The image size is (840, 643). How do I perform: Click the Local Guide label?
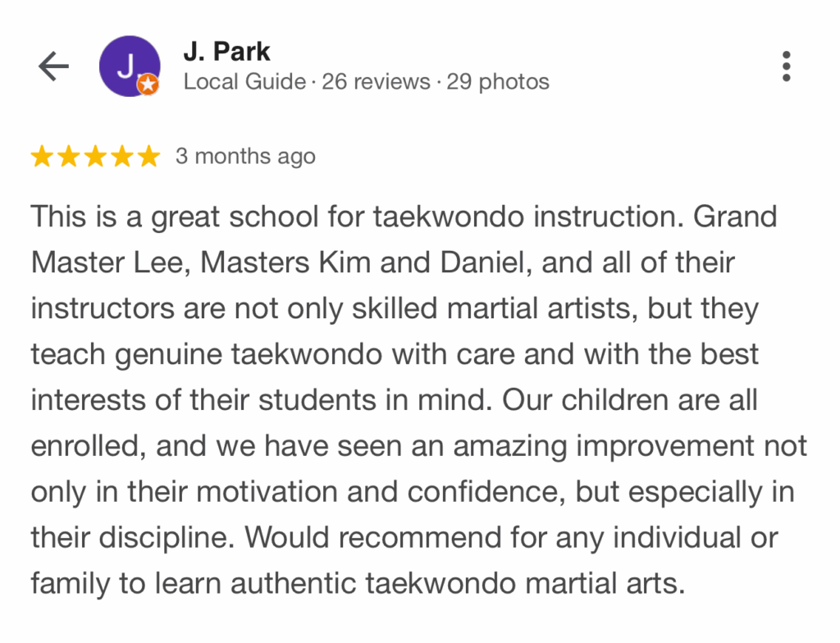244,81
